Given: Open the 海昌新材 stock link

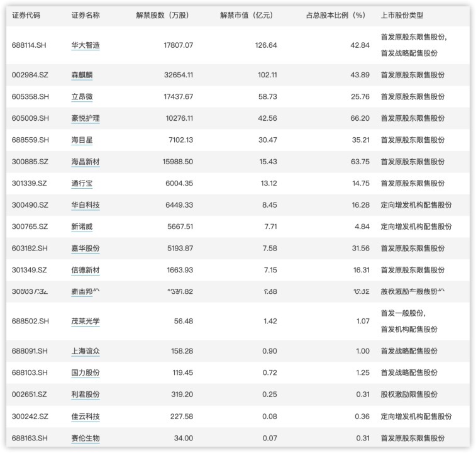Looking at the screenshot, I should pos(86,162).
